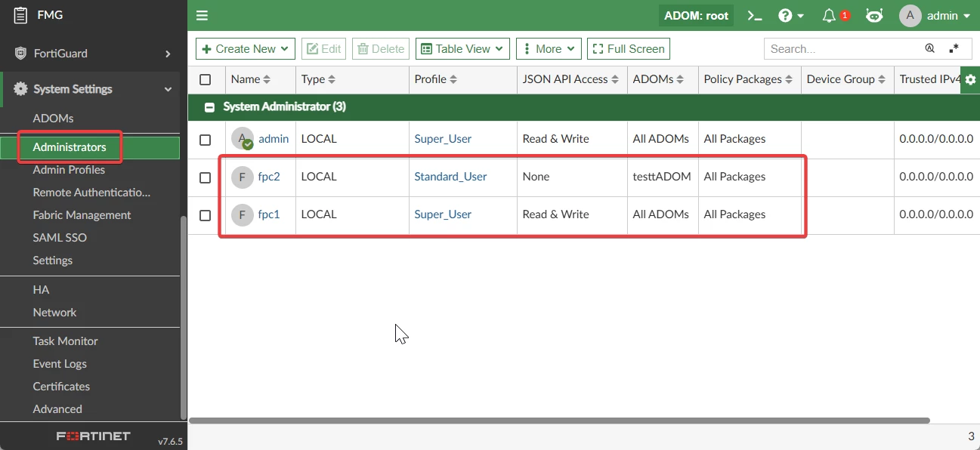Open Admin Profiles in the sidebar
This screenshot has width=980, height=450.
coord(69,170)
